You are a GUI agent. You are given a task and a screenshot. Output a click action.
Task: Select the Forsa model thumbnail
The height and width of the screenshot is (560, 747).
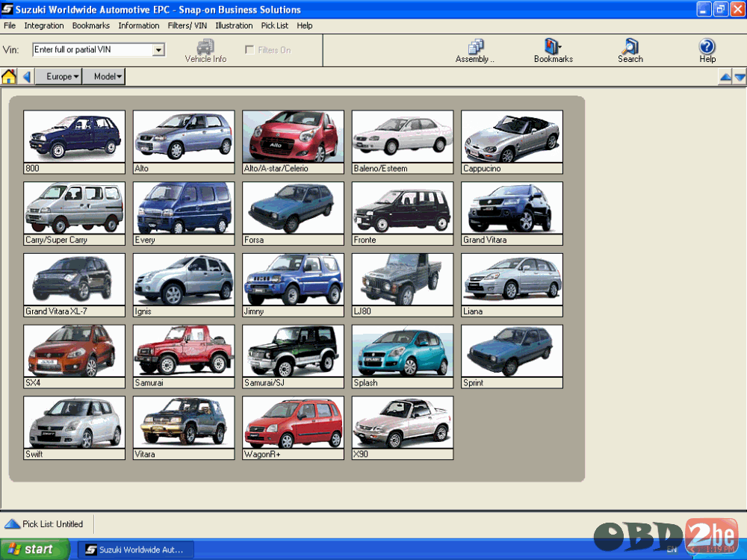pos(293,214)
